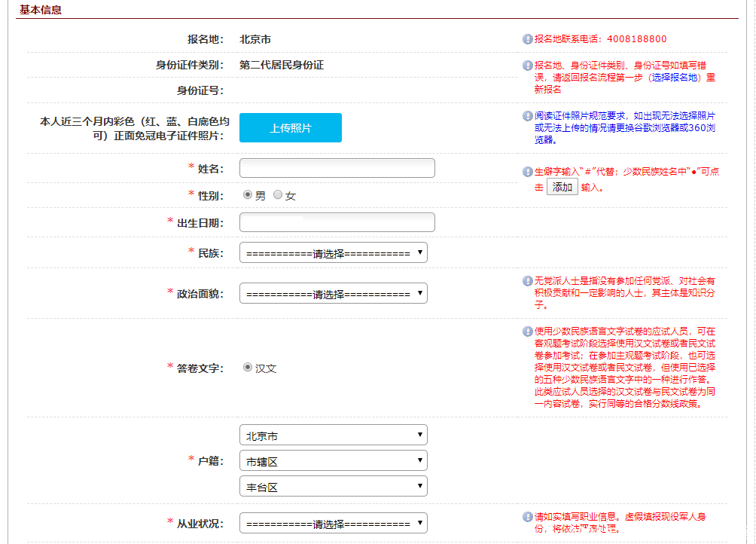
Task: Click info icon beside 生僻字输入 hint
Action: pyautogui.click(x=527, y=172)
